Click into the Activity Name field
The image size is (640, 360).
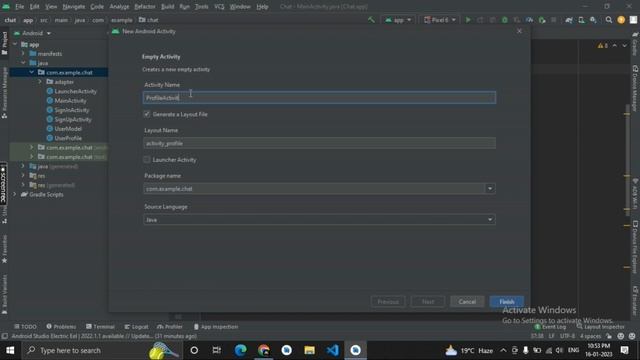point(319,98)
